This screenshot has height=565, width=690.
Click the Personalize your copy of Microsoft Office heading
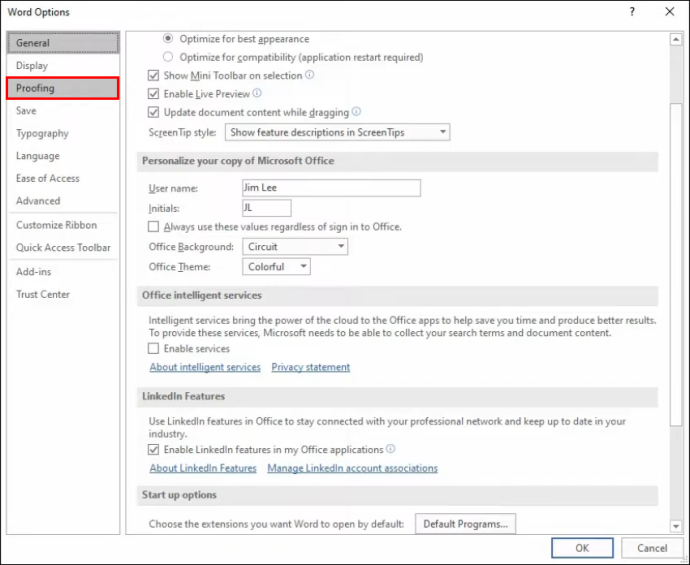pos(238,161)
